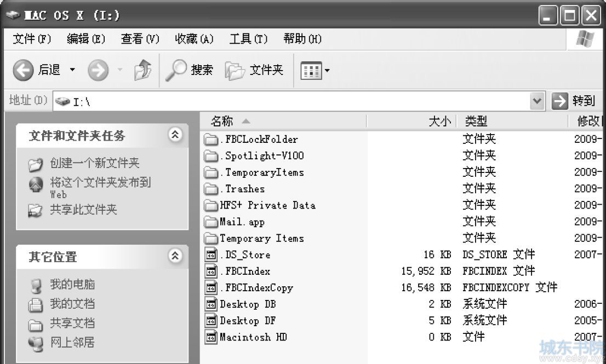Click 将这个文件夹发布到 Web link
Screen dimensions: 606x364
(x=100, y=187)
